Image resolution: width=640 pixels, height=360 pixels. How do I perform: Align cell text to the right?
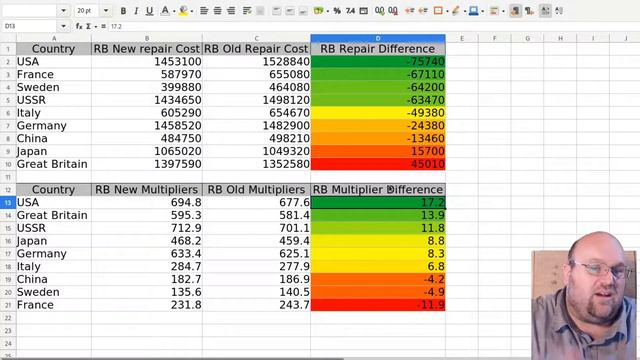coord(231,11)
